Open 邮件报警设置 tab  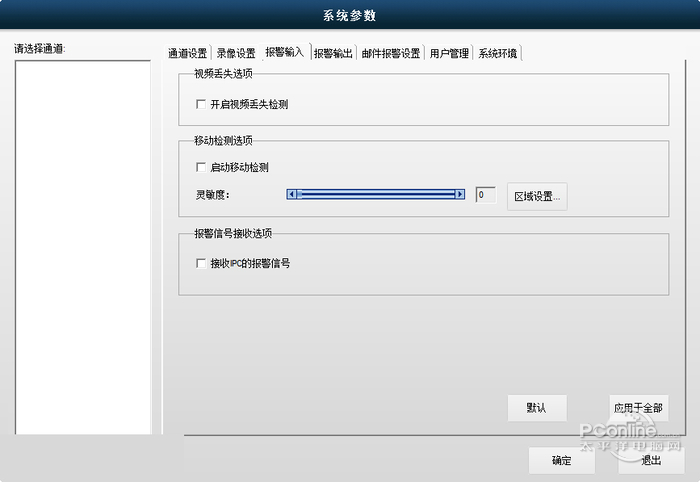click(x=391, y=53)
